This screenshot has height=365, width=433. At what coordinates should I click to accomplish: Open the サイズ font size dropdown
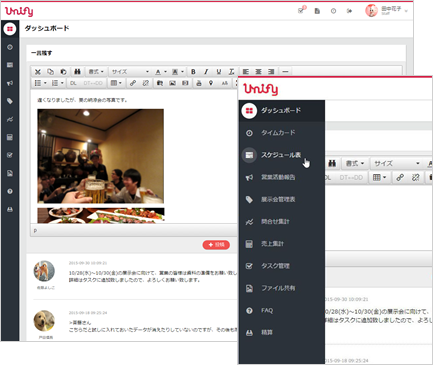(x=130, y=72)
